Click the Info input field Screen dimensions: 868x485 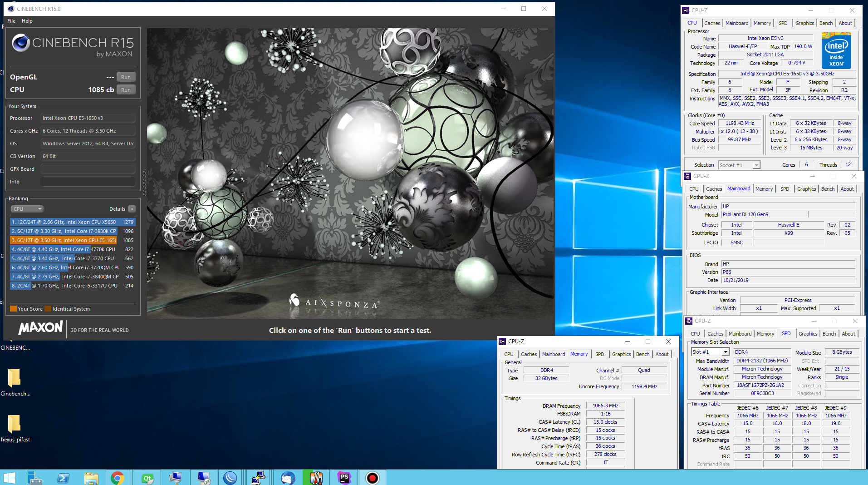(x=88, y=182)
